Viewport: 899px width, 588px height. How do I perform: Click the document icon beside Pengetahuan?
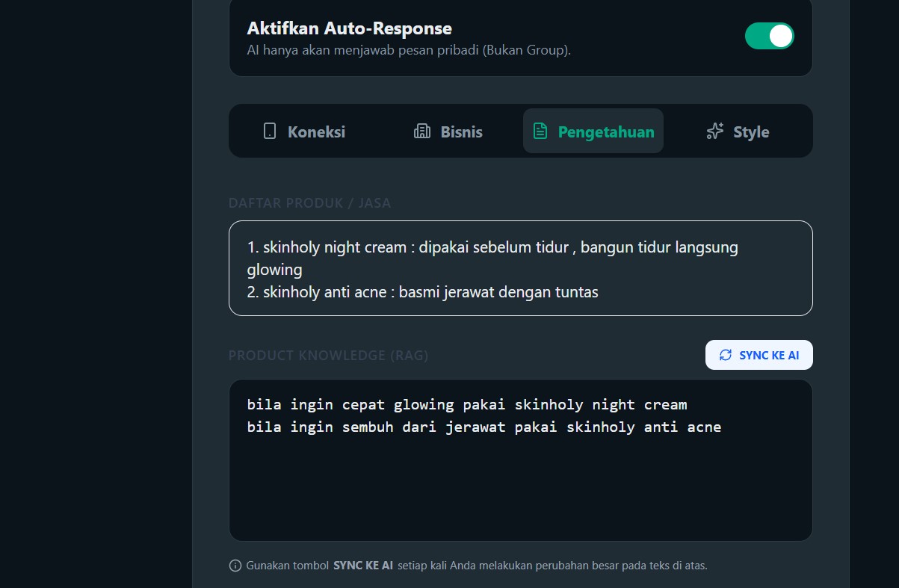pos(540,131)
